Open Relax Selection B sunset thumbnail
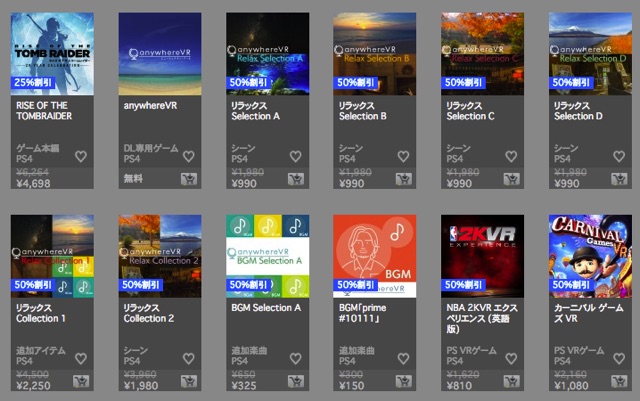 tap(375, 54)
